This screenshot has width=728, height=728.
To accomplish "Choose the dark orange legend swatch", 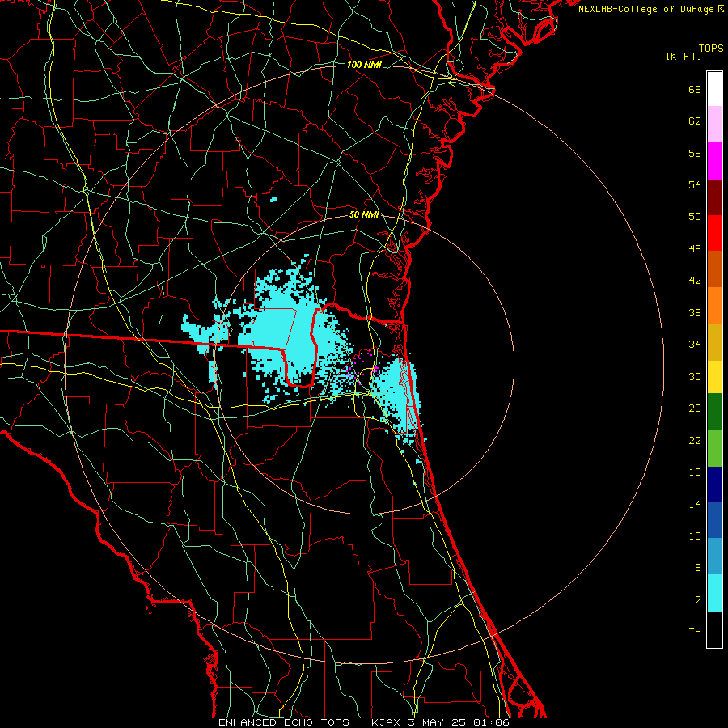I will 714,269.
